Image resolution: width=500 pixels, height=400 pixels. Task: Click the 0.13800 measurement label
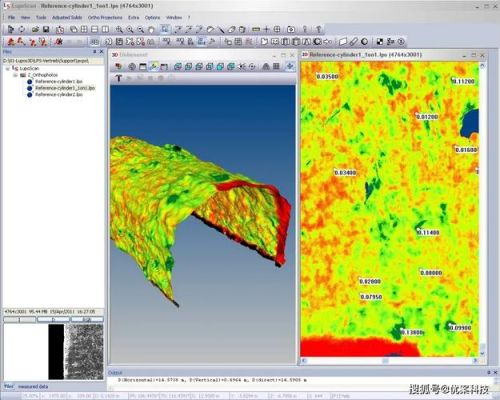click(x=412, y=332)
